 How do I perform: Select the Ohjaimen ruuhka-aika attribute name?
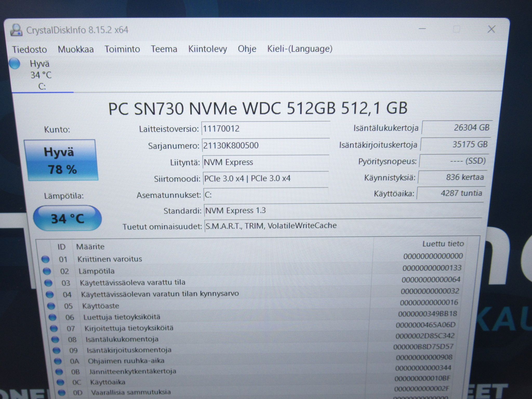coord(126,361)
